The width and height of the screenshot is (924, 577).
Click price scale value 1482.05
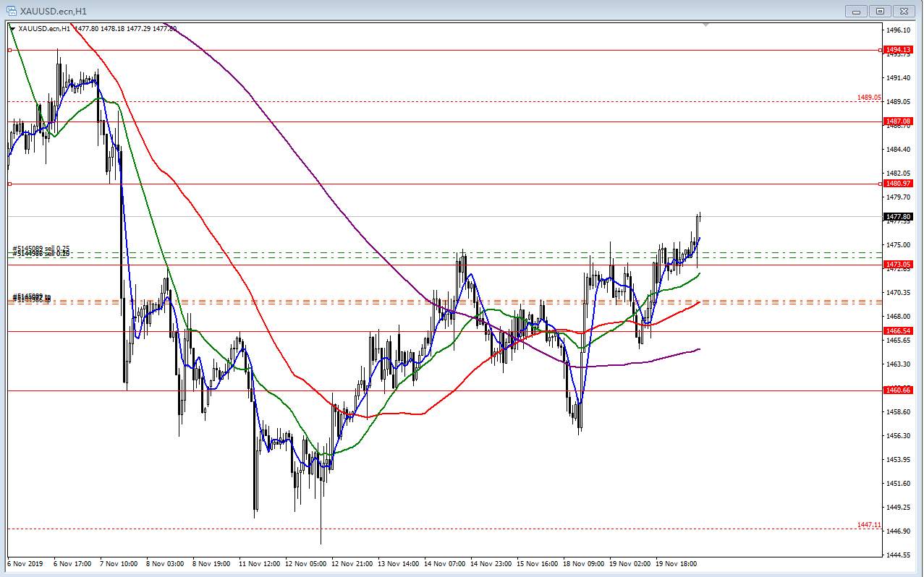898,174
